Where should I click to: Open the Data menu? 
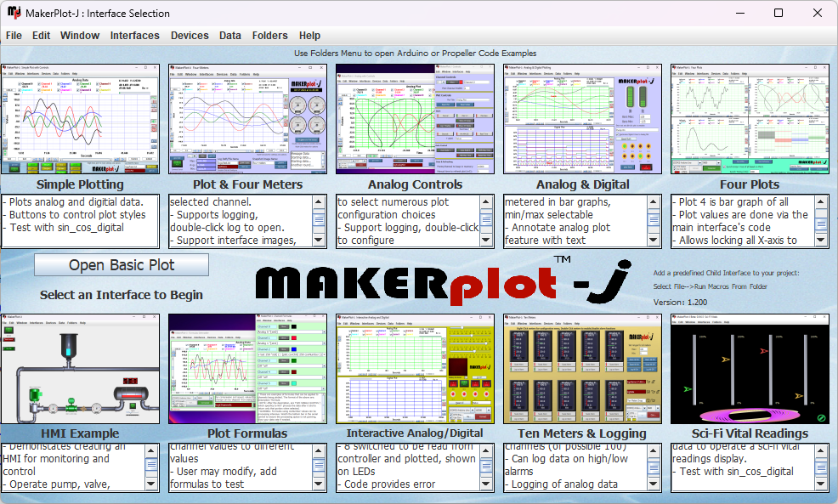click(229, 36)
